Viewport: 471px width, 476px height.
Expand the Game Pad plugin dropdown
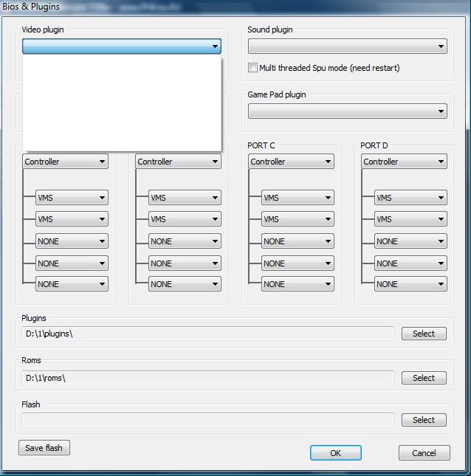pyautogui.click(x=347, y=111)
